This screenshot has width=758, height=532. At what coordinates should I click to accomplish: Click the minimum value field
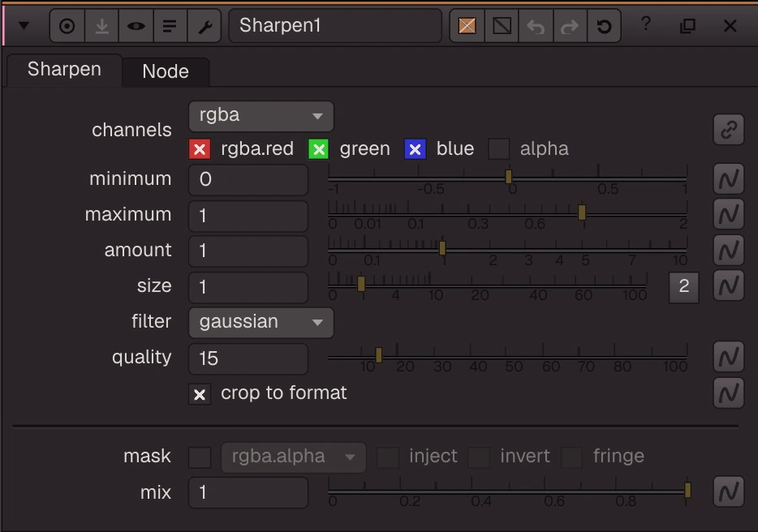pos(248,180)
